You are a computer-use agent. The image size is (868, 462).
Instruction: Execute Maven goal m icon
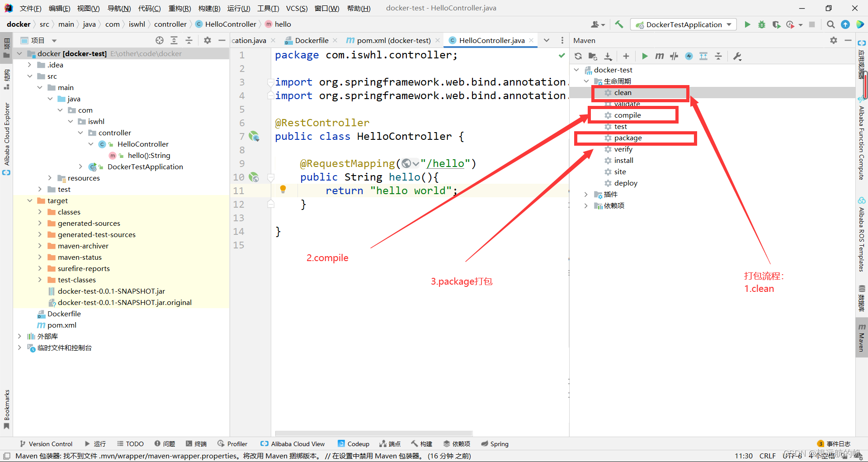[x=660, y=56]
